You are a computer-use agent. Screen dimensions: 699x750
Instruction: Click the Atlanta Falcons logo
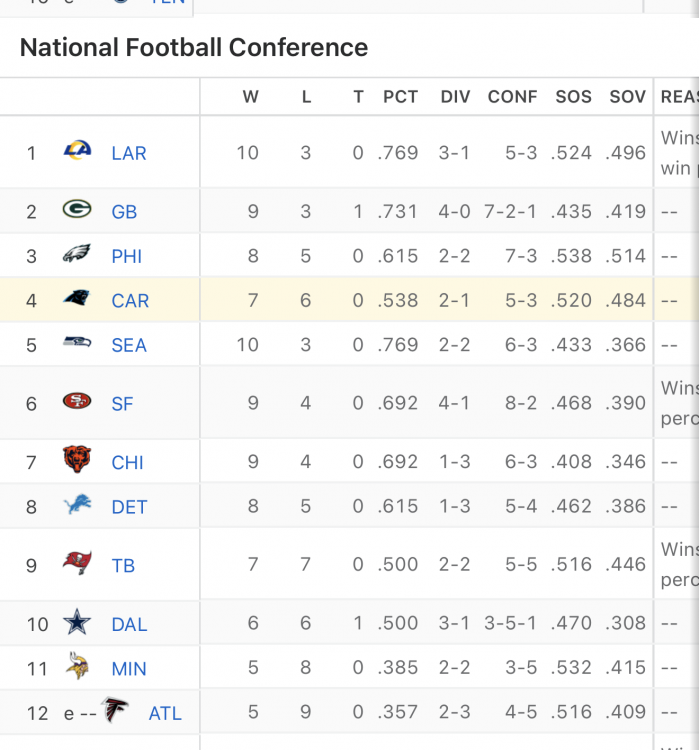tap(115, 712)
